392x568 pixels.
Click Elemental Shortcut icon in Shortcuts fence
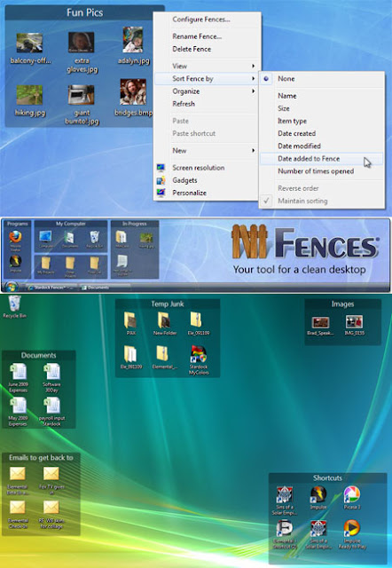pos(285,528)
